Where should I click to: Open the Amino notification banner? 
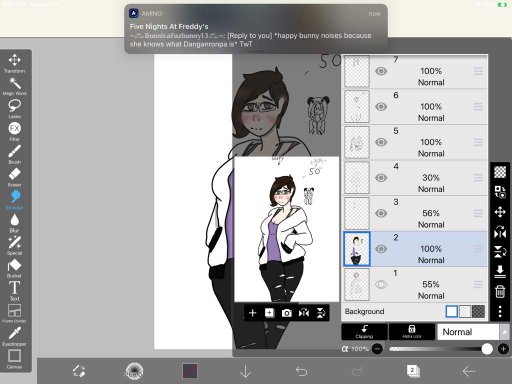pos(256,29)
